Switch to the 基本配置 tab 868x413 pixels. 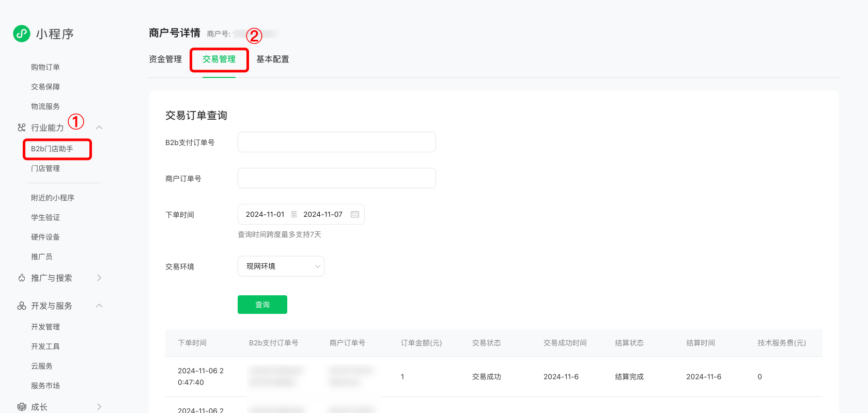(x=273, y=59)
